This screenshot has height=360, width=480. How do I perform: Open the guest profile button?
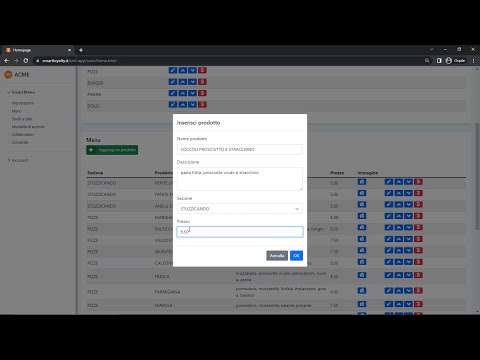coord(455,61)
